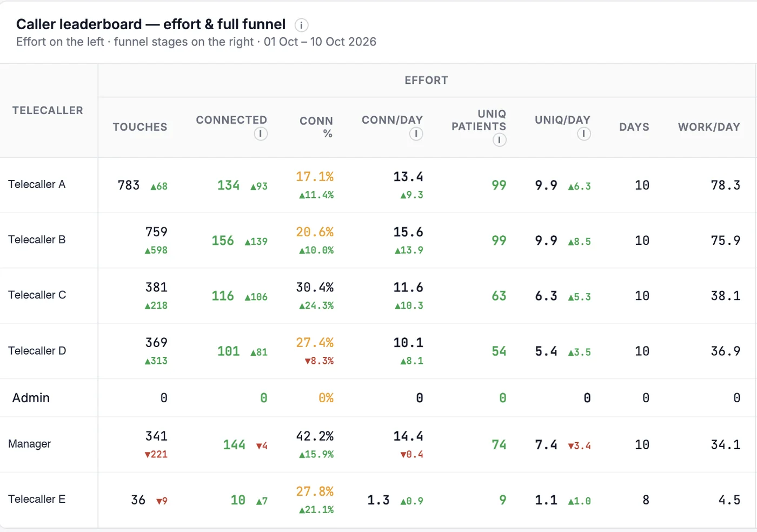Select Telecaller D's connected count 101
Screen dimensions: 757x532
(228, 351)
